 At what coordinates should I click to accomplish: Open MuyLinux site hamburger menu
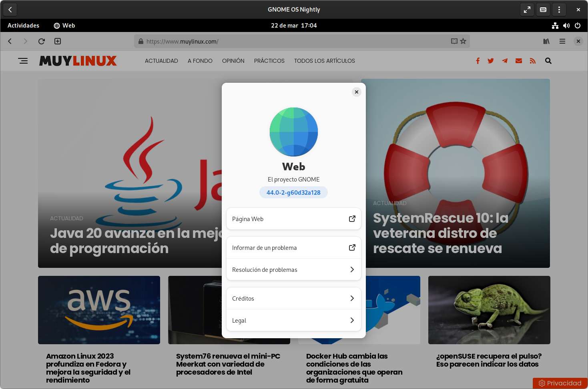[23, 61]
